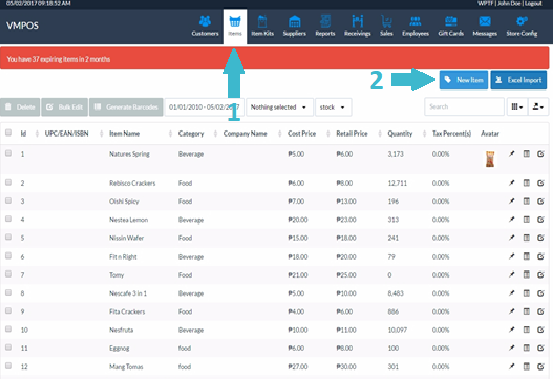Click the Mang Tomas item name
Screen dimensions: 559x379
(x=126, y=366)
